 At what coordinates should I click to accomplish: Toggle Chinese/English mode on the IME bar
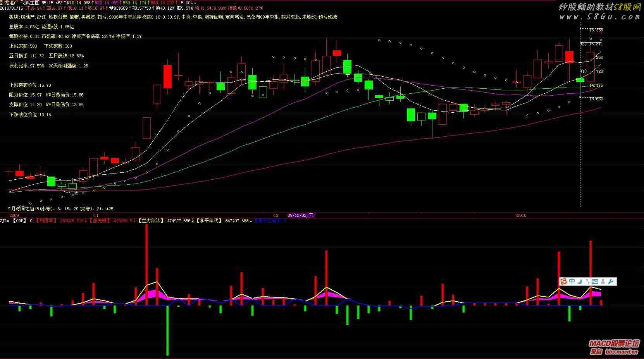[572, 282]
